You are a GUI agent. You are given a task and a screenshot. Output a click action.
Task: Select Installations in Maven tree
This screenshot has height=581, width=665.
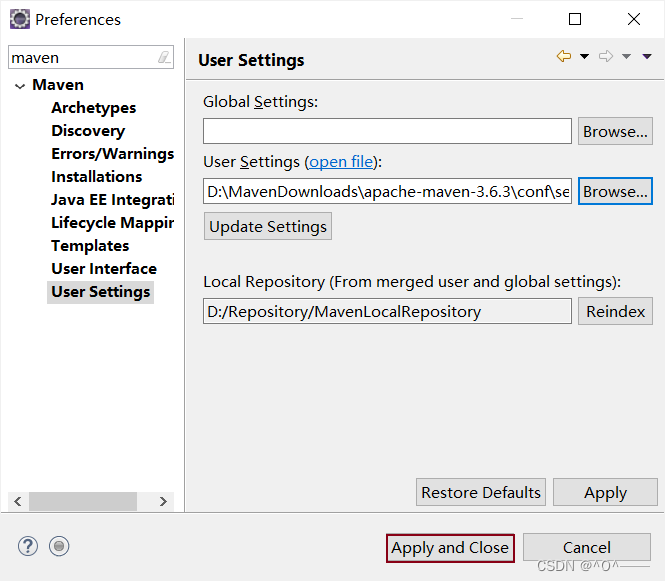tap(96, 176)
